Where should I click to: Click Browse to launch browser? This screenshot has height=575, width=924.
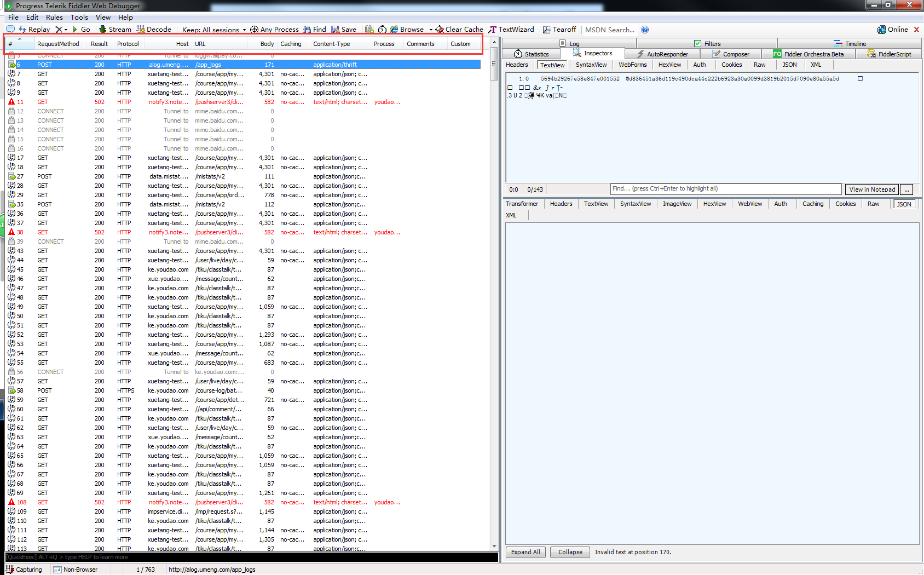(407, 30)
